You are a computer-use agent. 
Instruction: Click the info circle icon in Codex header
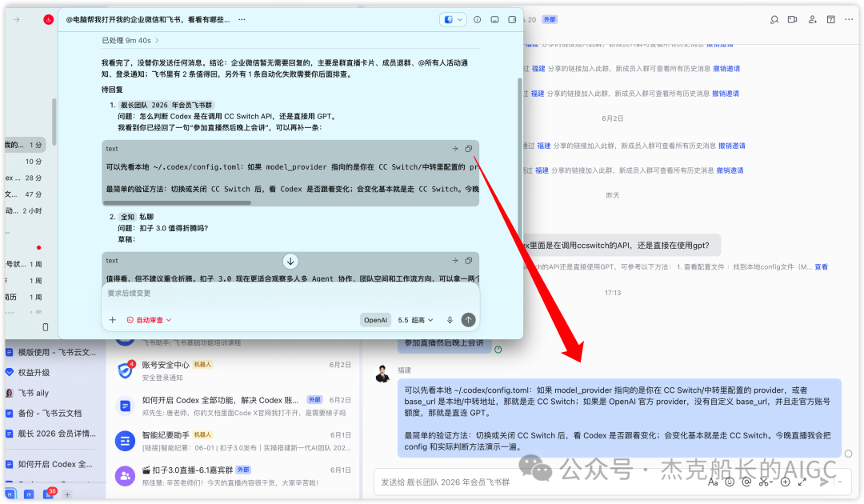tap(477, 19)
